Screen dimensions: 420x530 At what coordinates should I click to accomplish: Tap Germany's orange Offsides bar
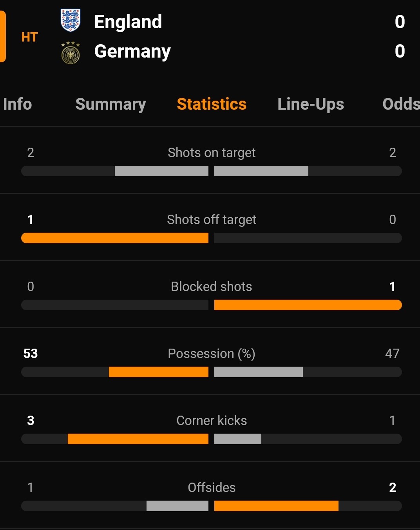click(x=276, y=506)
